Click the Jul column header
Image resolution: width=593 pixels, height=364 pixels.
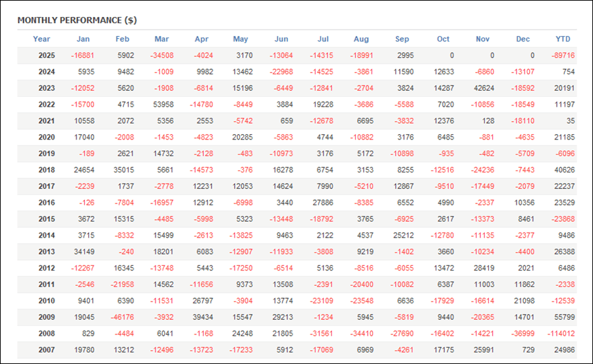[x=323, y=39]
